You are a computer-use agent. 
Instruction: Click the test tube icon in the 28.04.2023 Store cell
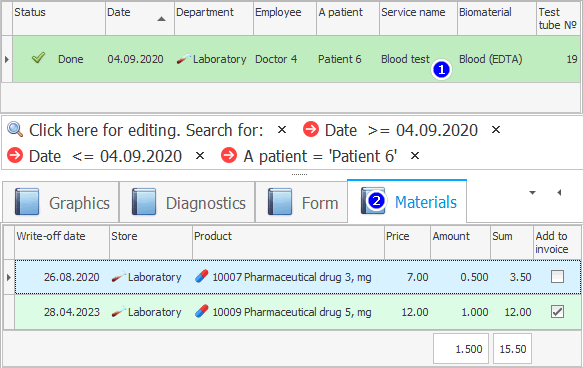click(x=119, y=311)
